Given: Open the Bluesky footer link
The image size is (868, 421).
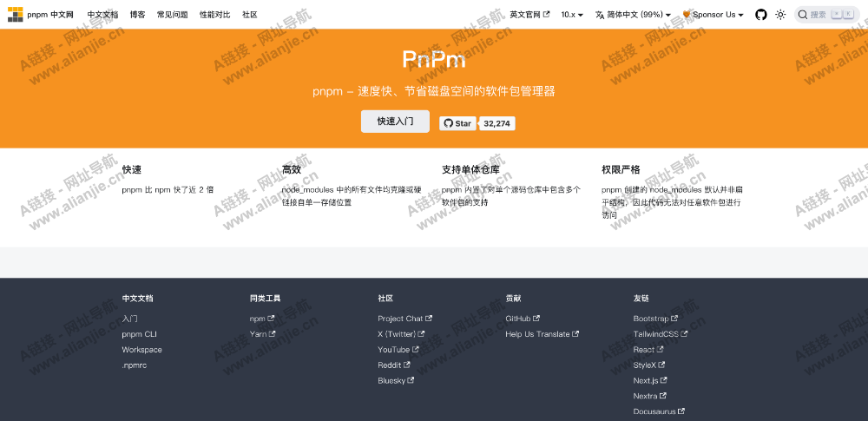Looking at the screenshot, I should [397, 380].
